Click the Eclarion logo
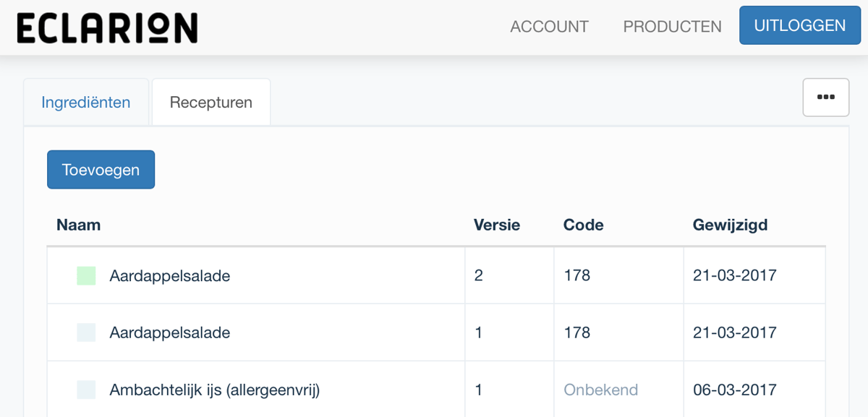Screen dimensions: 868x417 (107, 27)
